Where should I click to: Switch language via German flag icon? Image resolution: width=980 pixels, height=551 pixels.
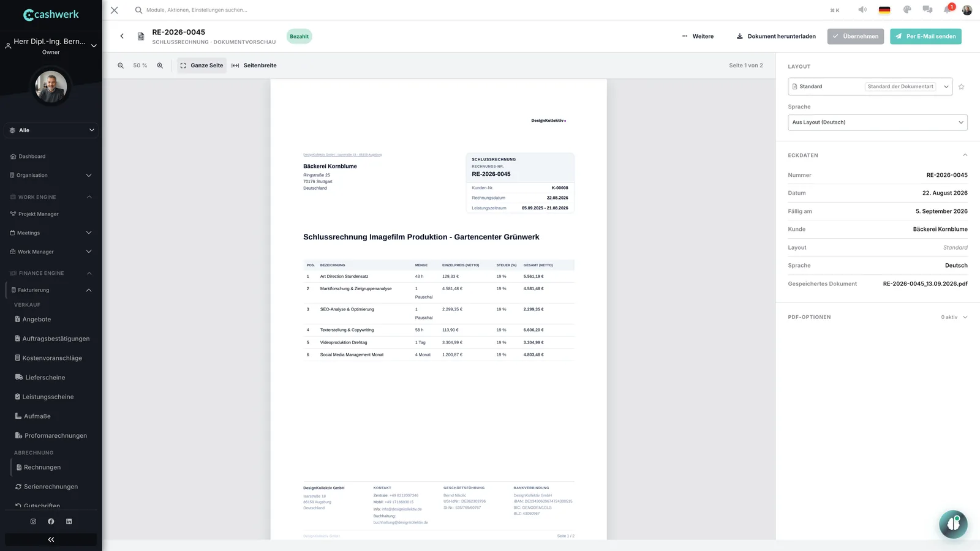[884, 10]
